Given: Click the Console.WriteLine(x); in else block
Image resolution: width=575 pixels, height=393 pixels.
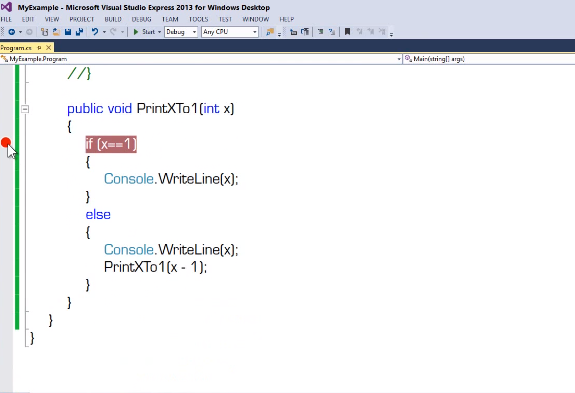Looking at the screenshot, I should [171, 250].
